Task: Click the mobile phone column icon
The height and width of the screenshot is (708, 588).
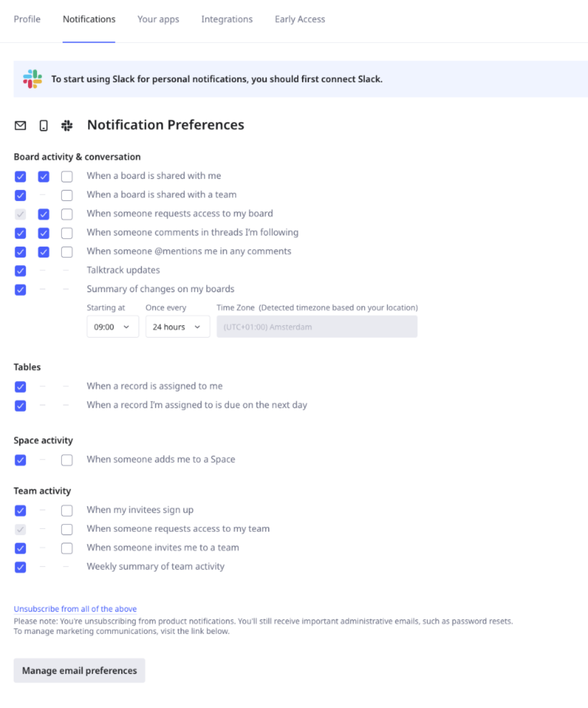Action: tap(43, 126)
